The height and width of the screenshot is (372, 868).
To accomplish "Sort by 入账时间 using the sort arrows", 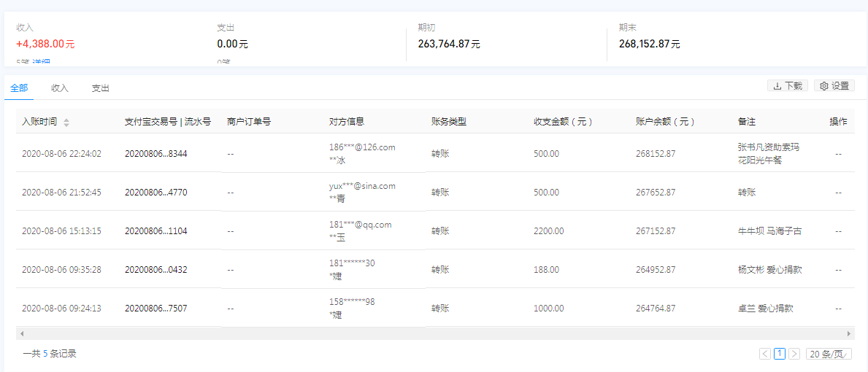I will click(66, 123).
